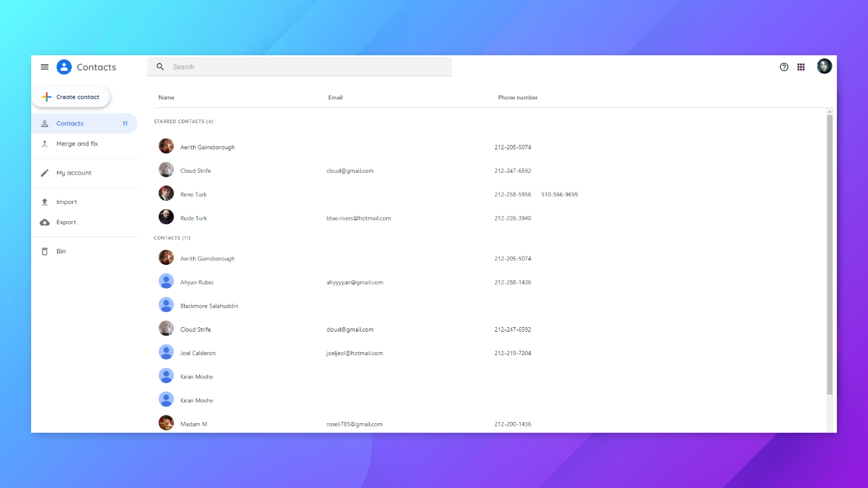Open Blackmore Salahuddin contact name
Screen dimensions: 868x488
point(209,306)
